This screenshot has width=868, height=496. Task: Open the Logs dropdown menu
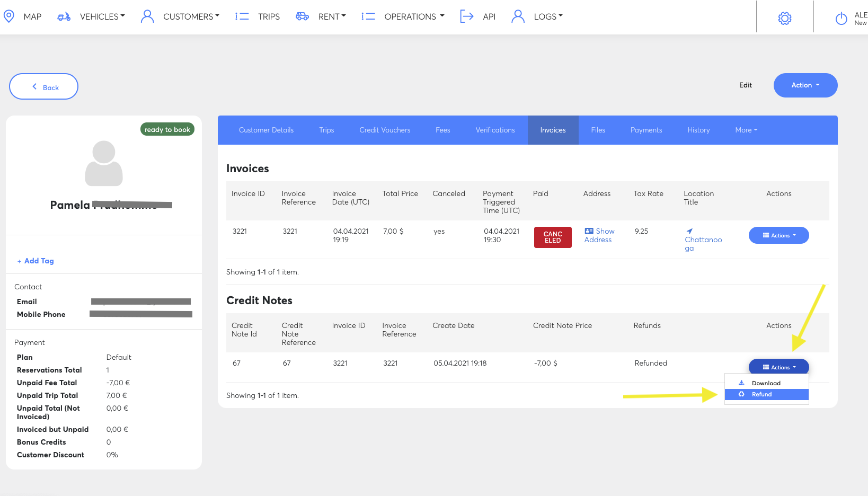(x=548, y=16)
